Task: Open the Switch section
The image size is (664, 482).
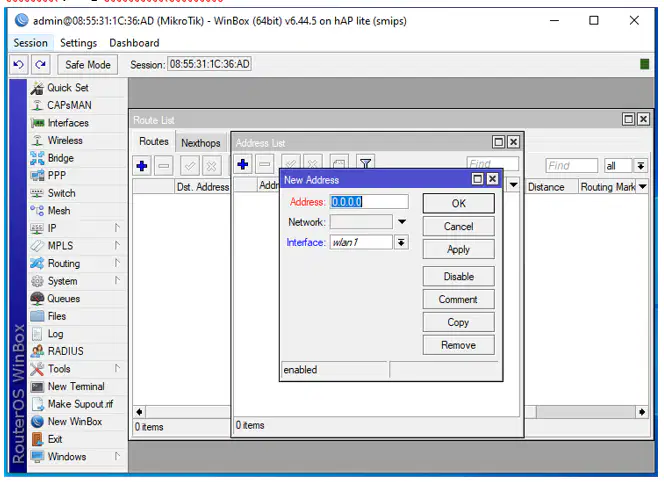Action: [x=77, y=193]
